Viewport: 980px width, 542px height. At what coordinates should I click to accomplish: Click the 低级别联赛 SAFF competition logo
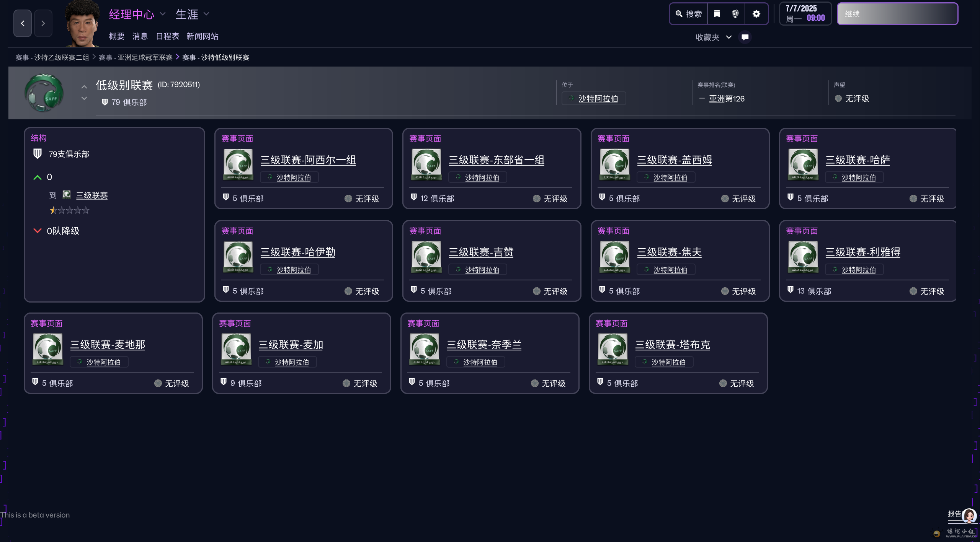tap(44, 93)
